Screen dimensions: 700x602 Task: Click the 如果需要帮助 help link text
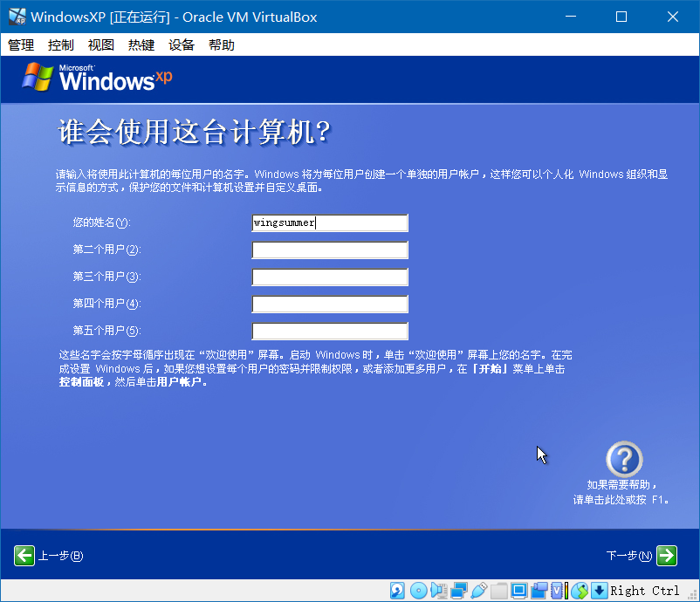click(621, 492)
